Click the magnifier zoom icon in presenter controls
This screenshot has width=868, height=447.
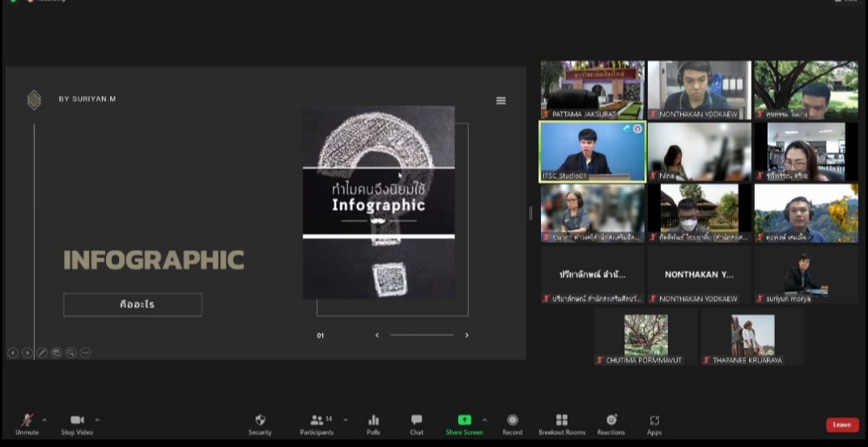71,353
